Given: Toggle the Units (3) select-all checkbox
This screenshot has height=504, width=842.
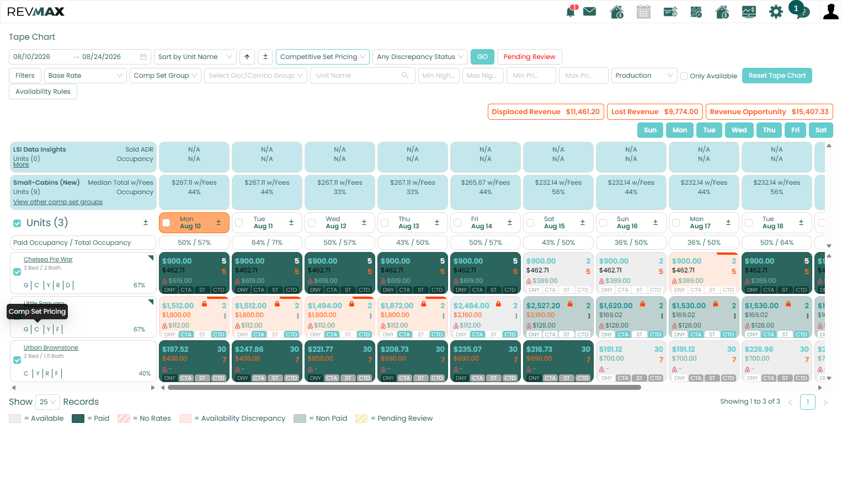Looking at the screenshot, I should coord(17,223).
